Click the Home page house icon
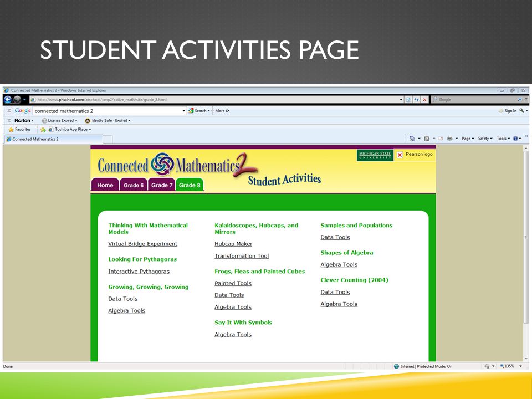 (x=412, y=139)
